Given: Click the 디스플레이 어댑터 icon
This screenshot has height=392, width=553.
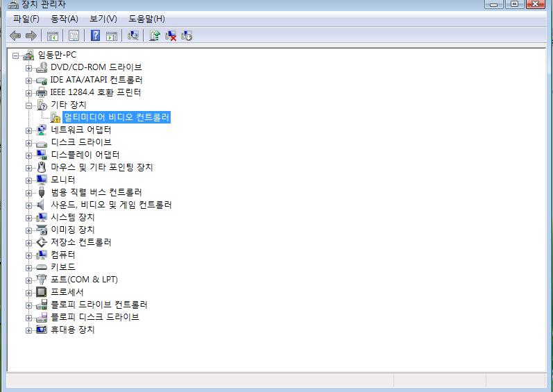Looking at the screenshot, I should coord(42,155).
